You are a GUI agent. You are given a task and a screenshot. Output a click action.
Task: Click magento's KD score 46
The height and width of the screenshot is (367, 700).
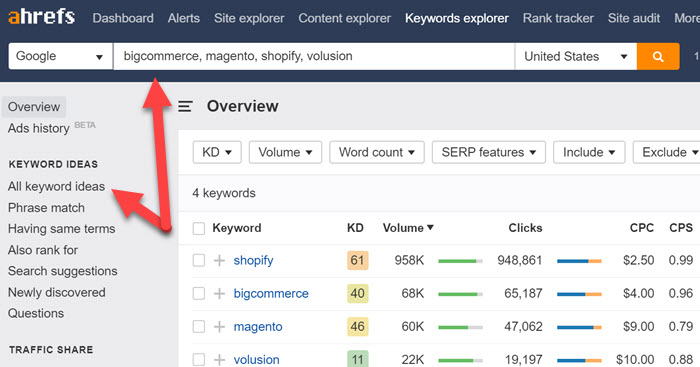(x=358, y=326)
